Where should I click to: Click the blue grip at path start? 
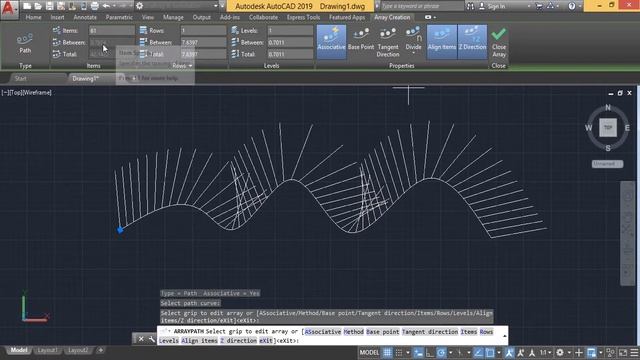pos(120,230)
